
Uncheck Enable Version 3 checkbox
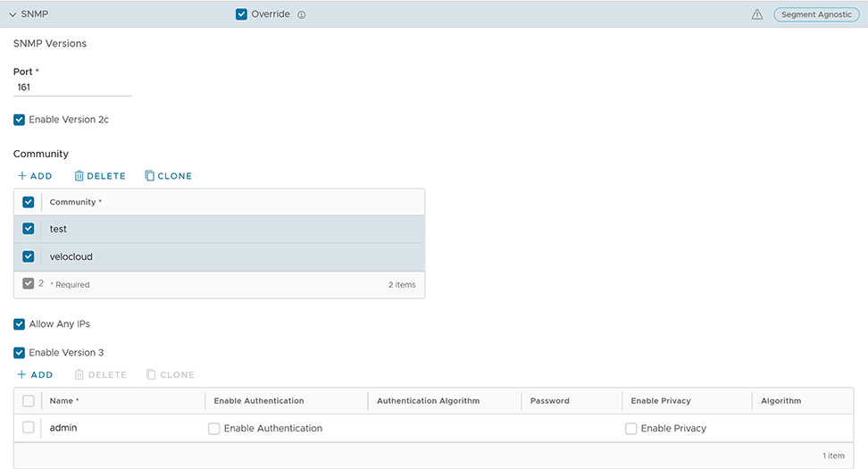[20, 353]
